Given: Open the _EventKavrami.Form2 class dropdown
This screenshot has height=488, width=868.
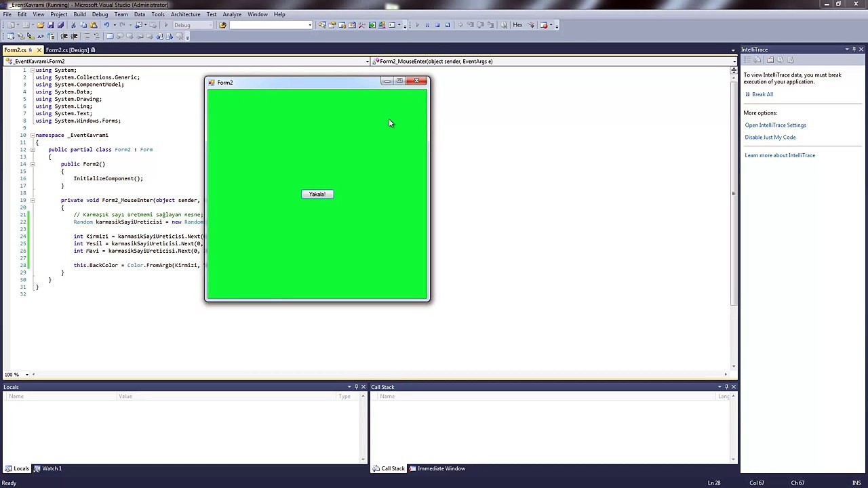Looking at the screenshot, I should [368, 62].
